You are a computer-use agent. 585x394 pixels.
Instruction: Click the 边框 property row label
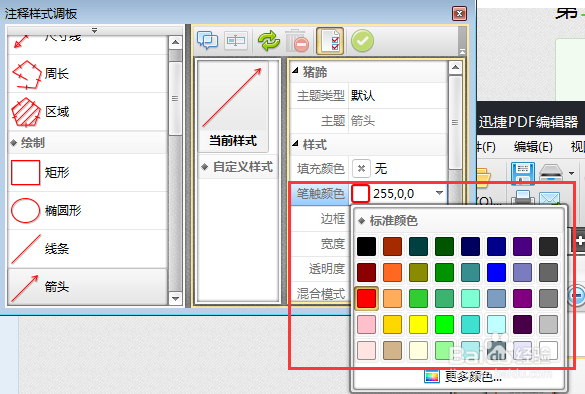(x=333, y=219)
